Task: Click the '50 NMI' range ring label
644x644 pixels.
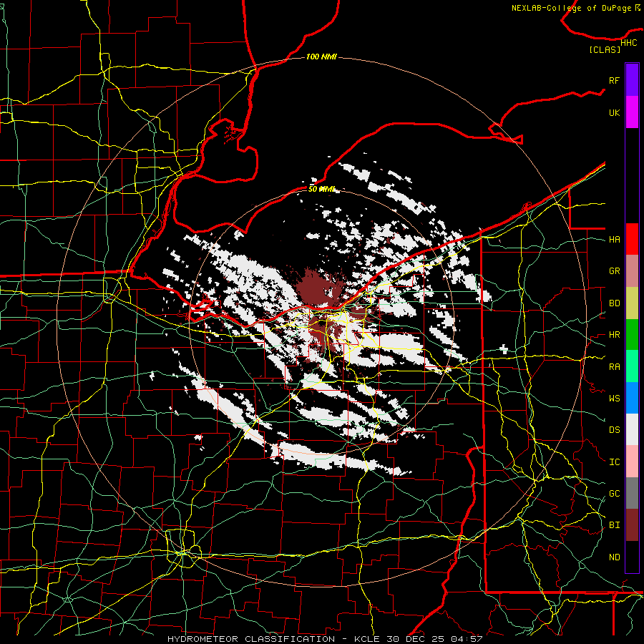Action: [321, 189]
